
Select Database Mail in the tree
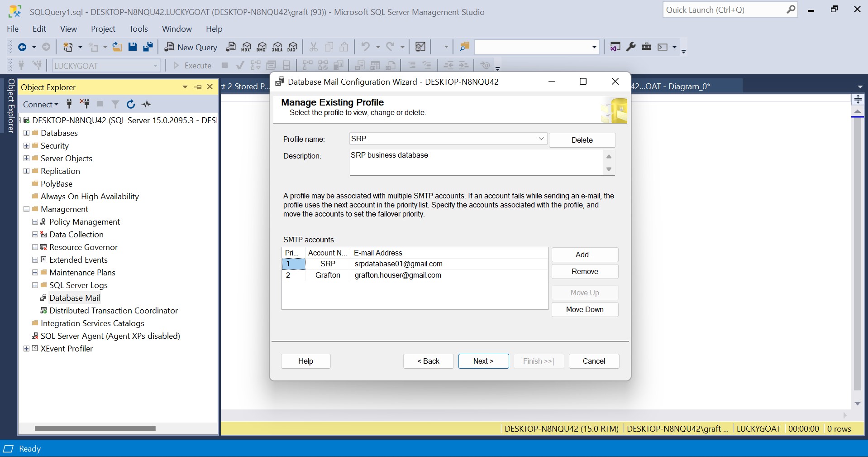pyautogui.click(x=75, y=298)
